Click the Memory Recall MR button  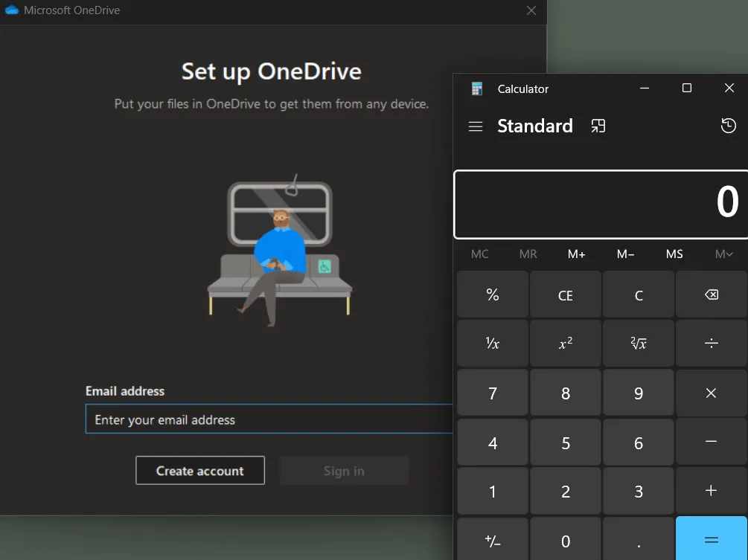tap(528, 254)
